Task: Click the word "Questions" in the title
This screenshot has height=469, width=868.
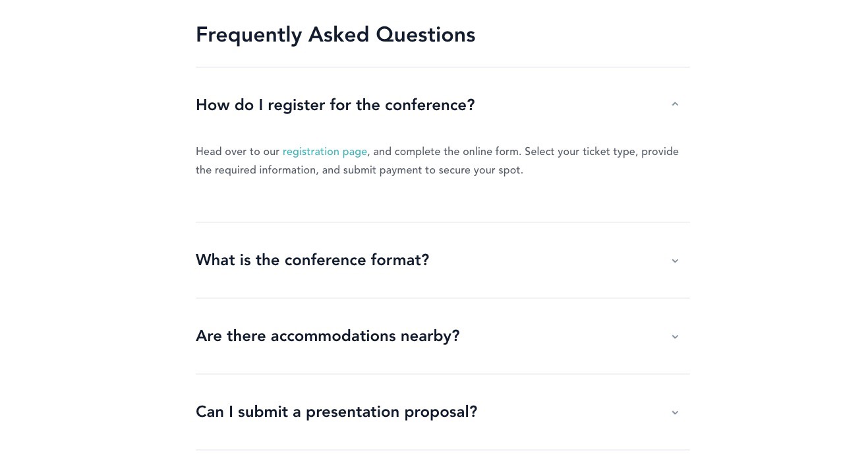Action: click(x=425, y=34)
